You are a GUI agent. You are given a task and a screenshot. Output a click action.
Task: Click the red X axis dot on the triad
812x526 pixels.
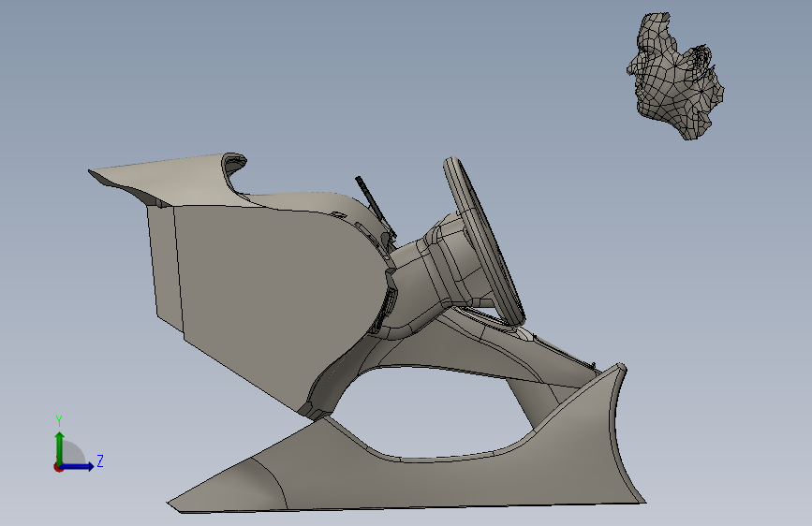click(x=58, y=467)
